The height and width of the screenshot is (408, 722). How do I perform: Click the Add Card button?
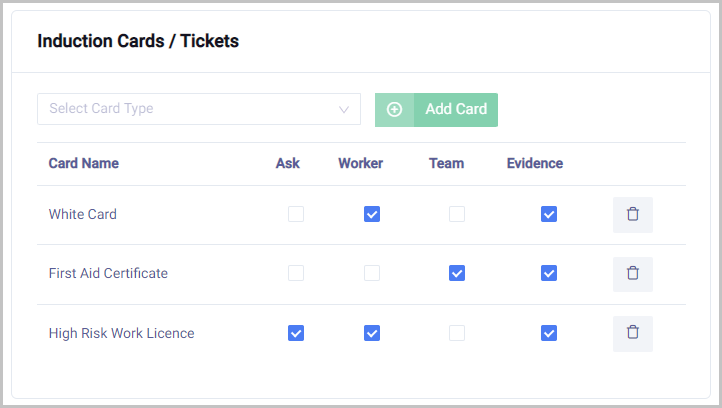point(455,109)
